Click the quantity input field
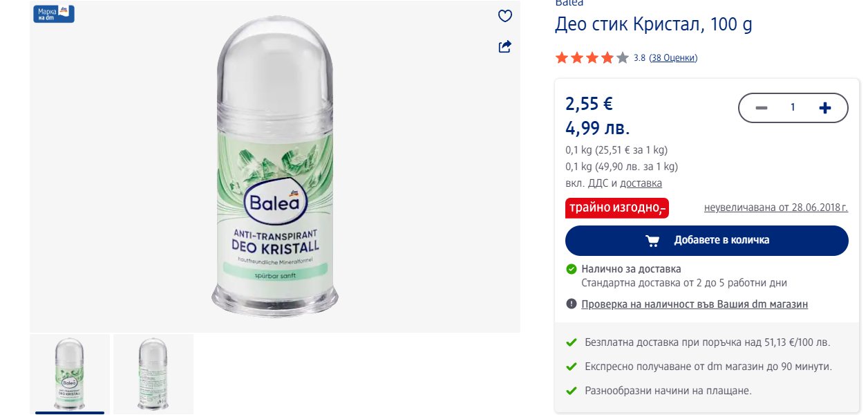The width and height of the screenshot is (868, 415). pyautogui.click(x=793, y=108)
